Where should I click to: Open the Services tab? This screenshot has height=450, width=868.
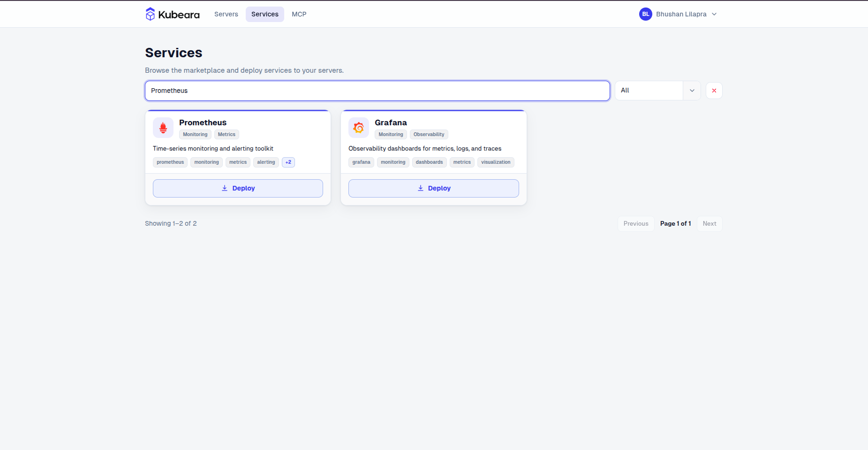(265, 14)
